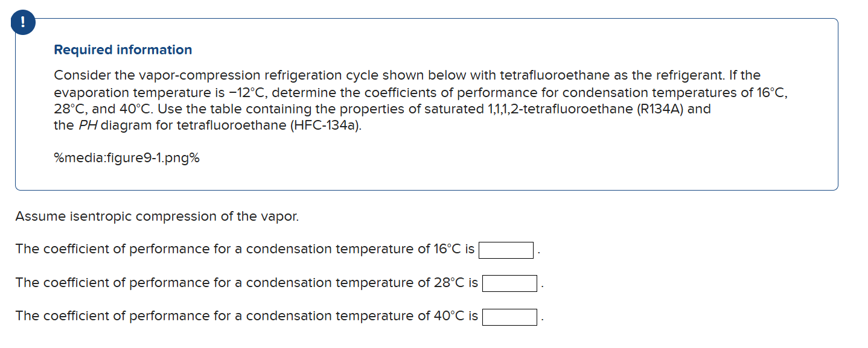
Task: Click the 16°C condensation temperature question text
Action: point(241,248)
